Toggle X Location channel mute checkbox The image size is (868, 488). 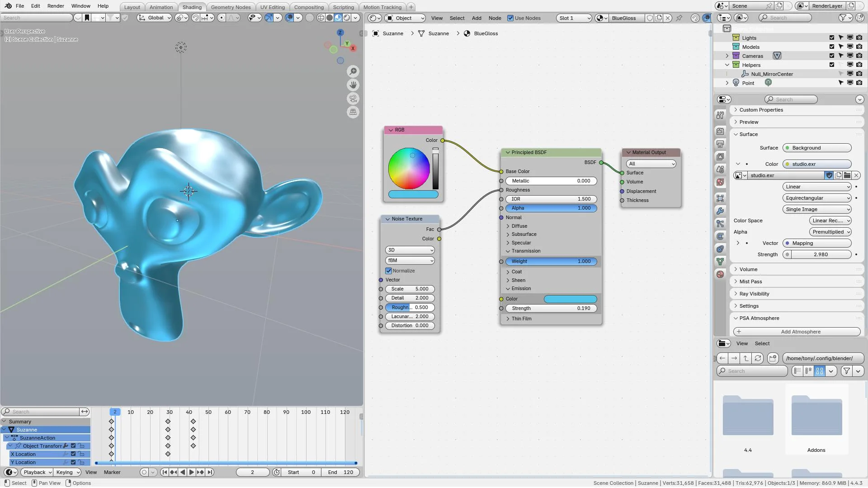coord(73,454)
